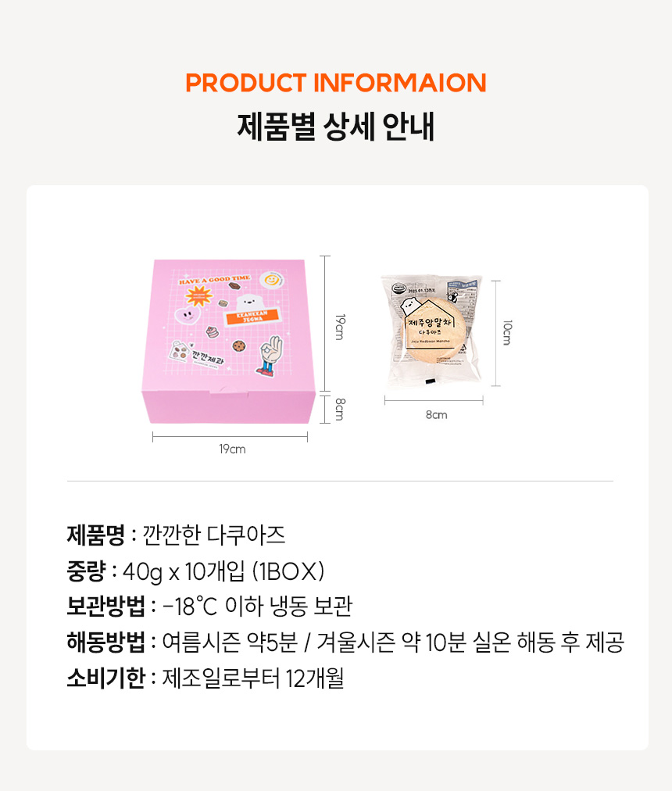Click the PRODUCT INFORMAION orange heading
Viewport: 672px width, 791px height.
click(x=336, y=83)
